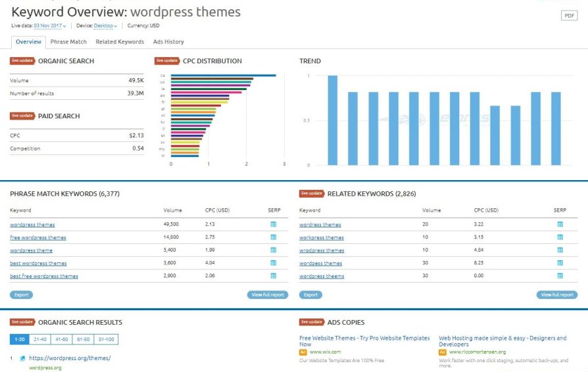Screen dimensions: 588x372
Task: Select results range 81-100
Action: coord(106,339)
